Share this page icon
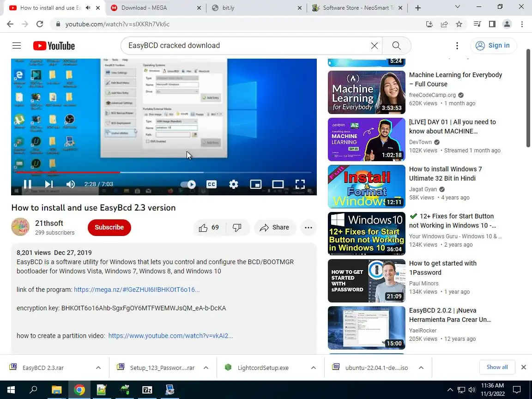Viewport: 532px width, 399px height. [x=444, y=24]
